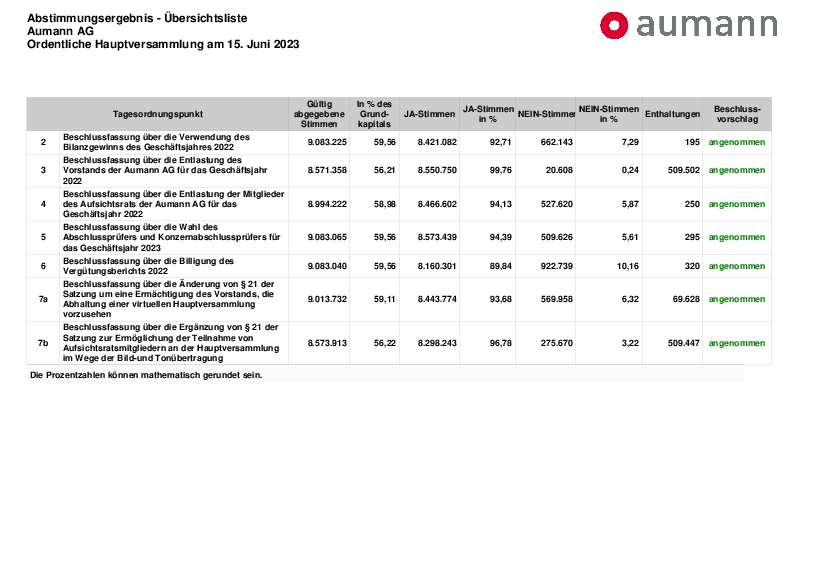Click the no-votes value '509.626'
This screenshot has height=576, width=819.
[557, 237]
